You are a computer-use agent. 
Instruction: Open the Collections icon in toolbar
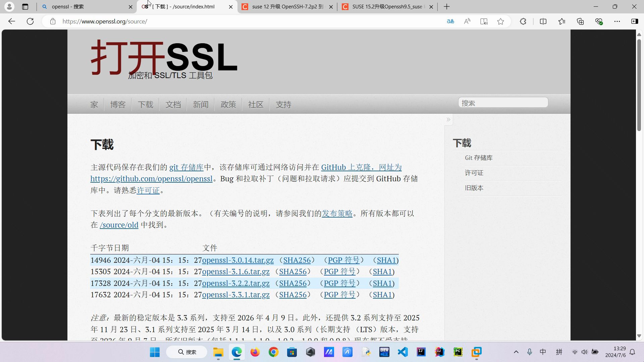[580, 21]
